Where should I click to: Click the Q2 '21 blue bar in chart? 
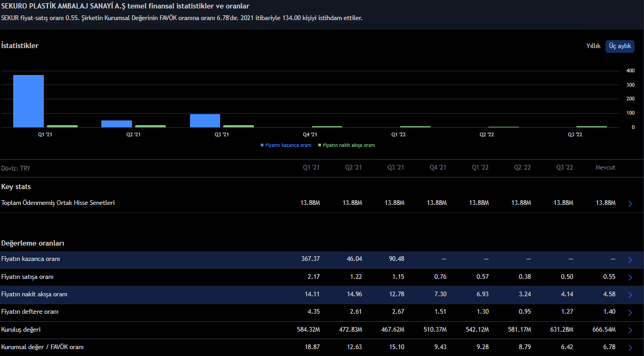117,124
